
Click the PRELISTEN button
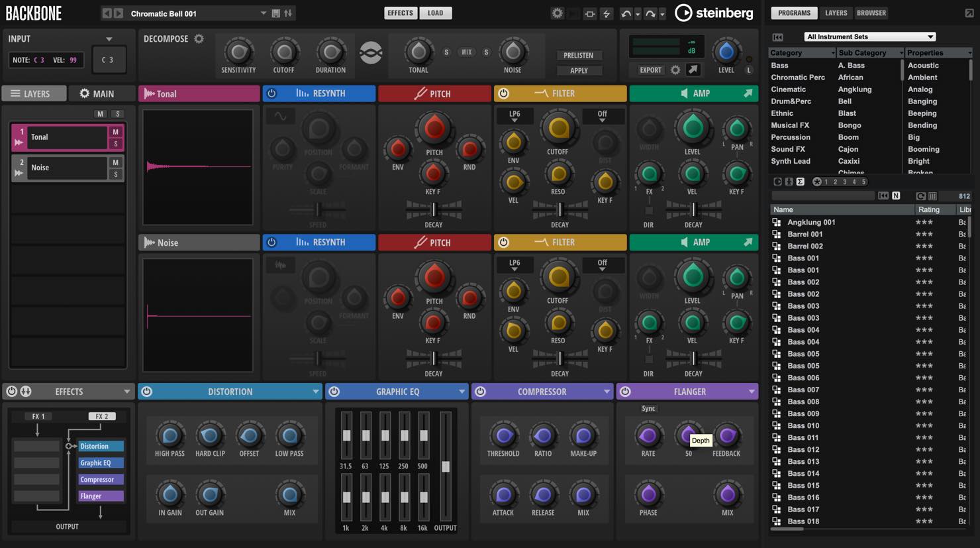[579, 55]
